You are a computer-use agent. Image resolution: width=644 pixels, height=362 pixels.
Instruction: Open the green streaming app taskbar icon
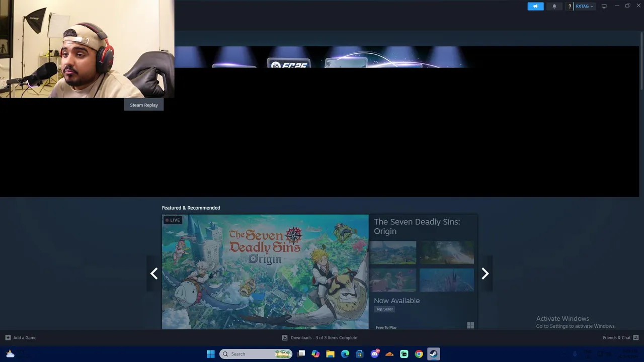(x=404, y=354)
